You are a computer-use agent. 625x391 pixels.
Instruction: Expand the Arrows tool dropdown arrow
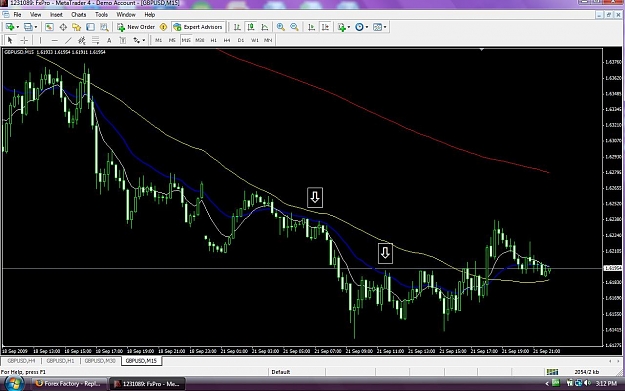[x=144, y=40]
